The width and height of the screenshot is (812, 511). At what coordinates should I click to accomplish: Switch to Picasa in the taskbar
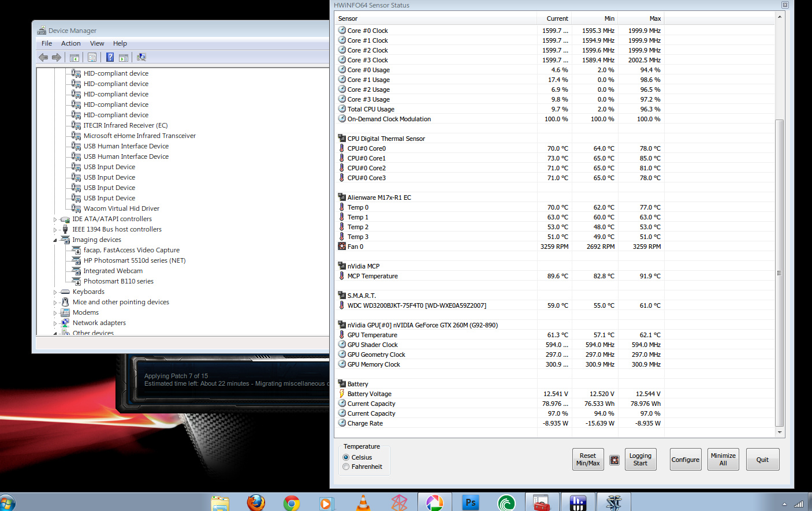(434, 503)
